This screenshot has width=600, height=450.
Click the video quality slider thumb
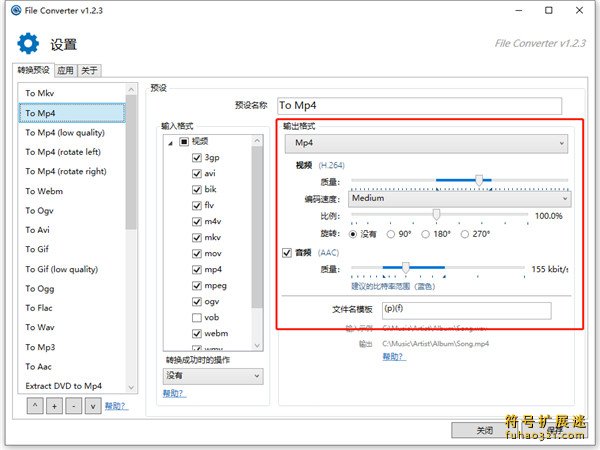point(479,179)
